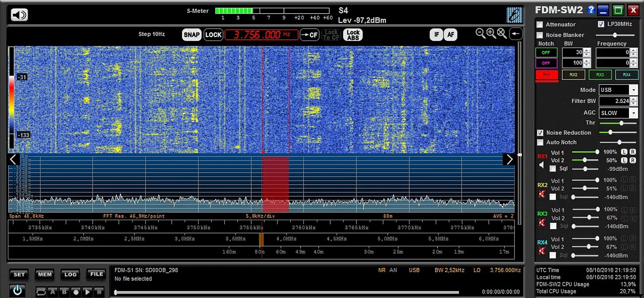Toggle RX1 Vol 2 right channel R
Viewport: 644px width, 298px height.
click(633, 160)
